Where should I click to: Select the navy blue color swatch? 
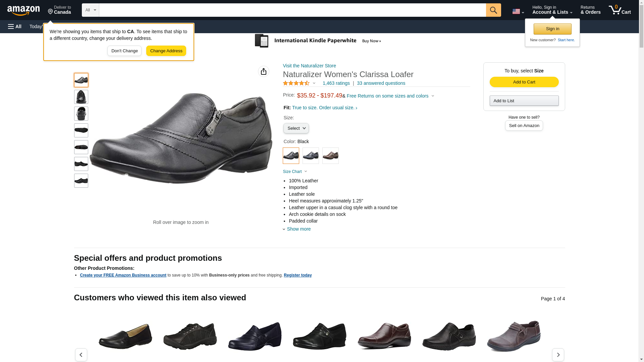click(311, 156)
